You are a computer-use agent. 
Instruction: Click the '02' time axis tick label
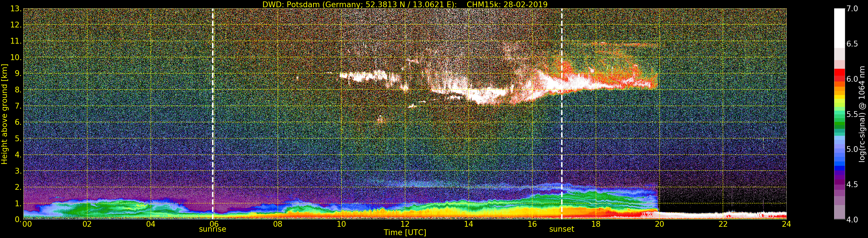coord(87,224)
